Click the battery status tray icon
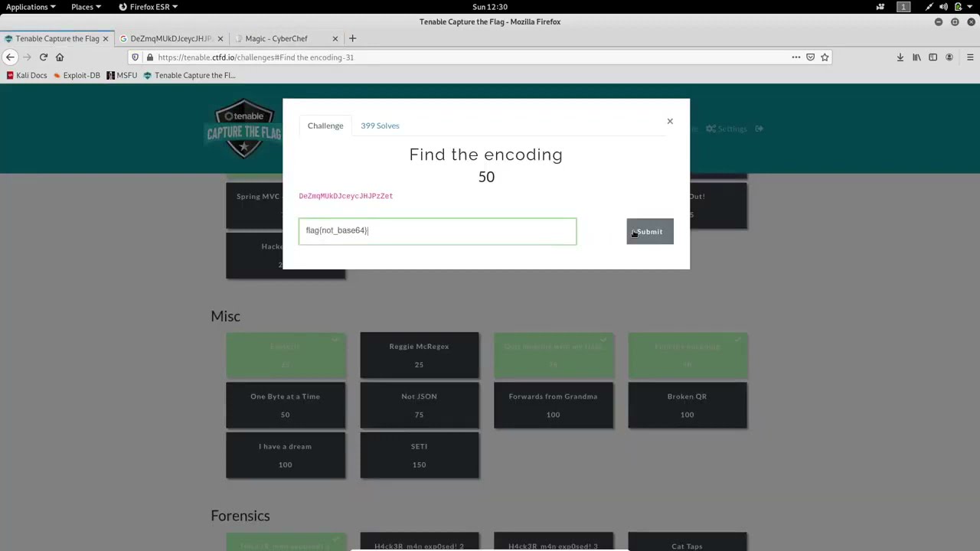The image size is (980, 551). point(958,7)
